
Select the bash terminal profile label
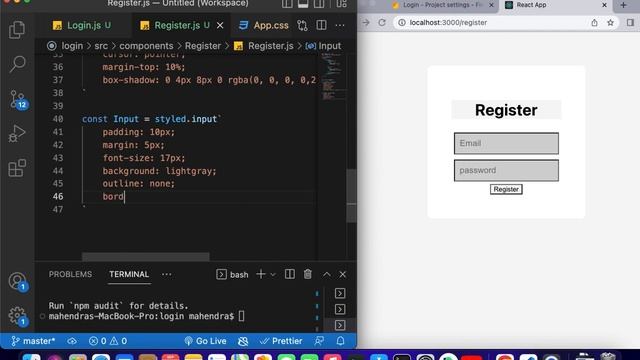239,275
